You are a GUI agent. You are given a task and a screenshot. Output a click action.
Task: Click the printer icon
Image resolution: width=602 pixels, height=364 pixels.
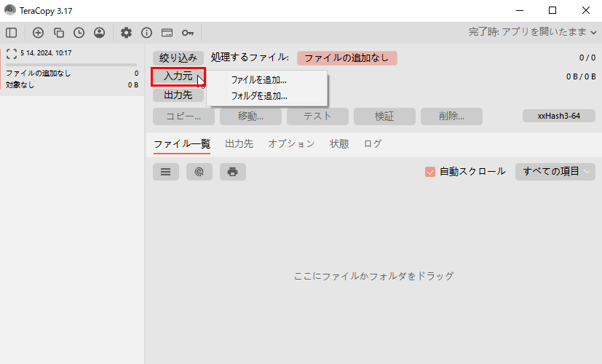pyautogui.click(x=233, y=172)
